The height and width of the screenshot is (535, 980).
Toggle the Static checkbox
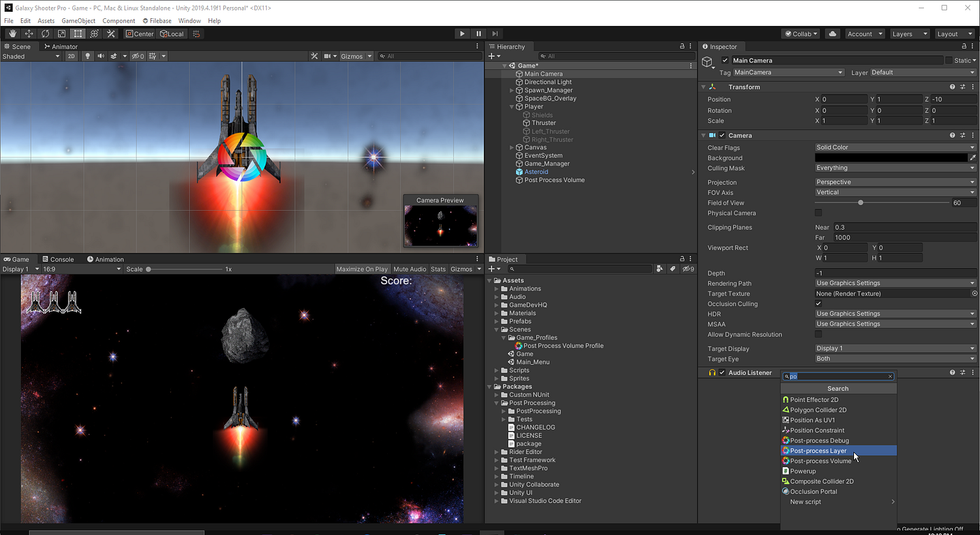948,60
